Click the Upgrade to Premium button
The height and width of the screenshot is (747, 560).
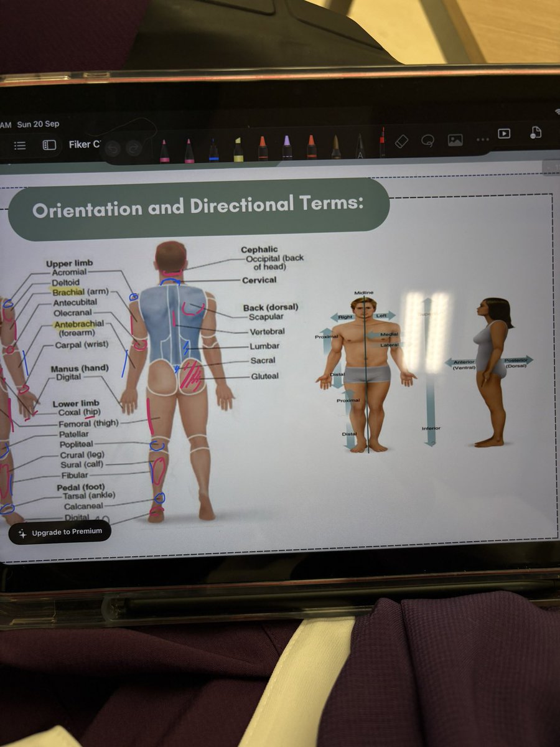point(60,532)
